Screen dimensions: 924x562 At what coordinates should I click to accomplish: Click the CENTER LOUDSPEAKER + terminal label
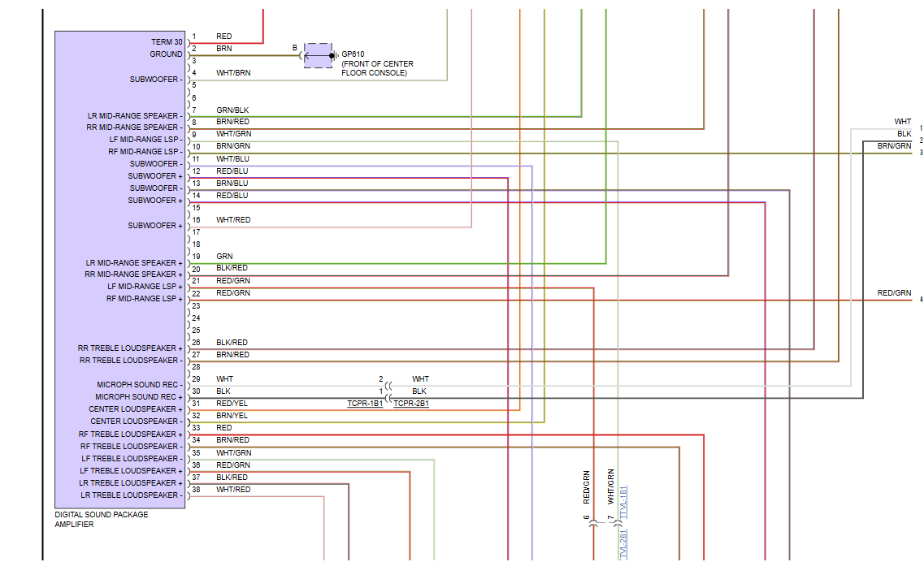click(136, 409)
